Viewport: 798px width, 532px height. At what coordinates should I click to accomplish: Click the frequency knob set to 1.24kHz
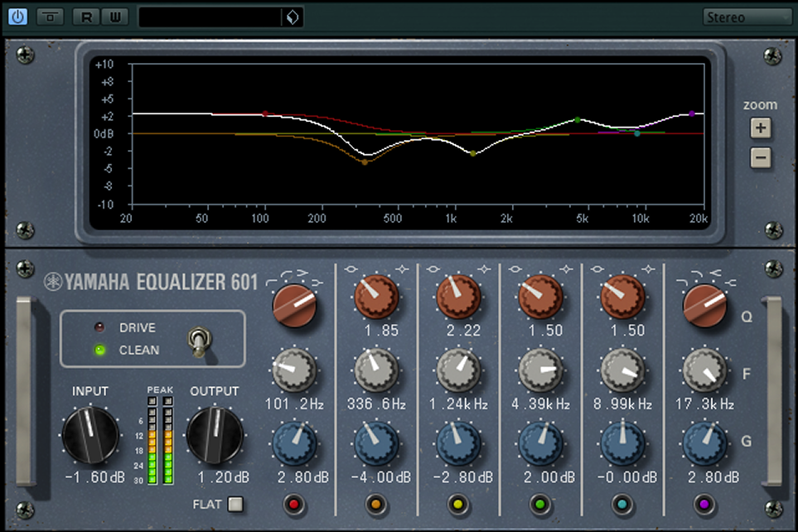tap(458, 370)
